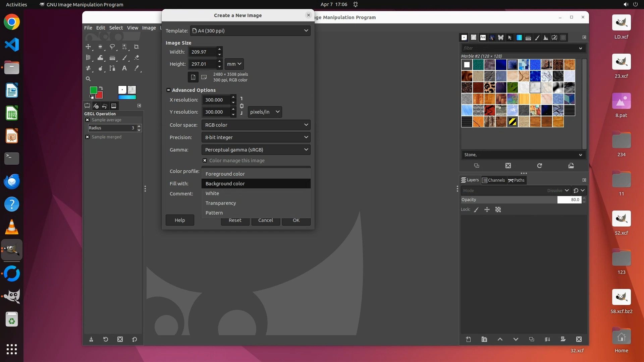
Task: Open the Precision 8-bit integer dropdown
Action: (256, 137)
